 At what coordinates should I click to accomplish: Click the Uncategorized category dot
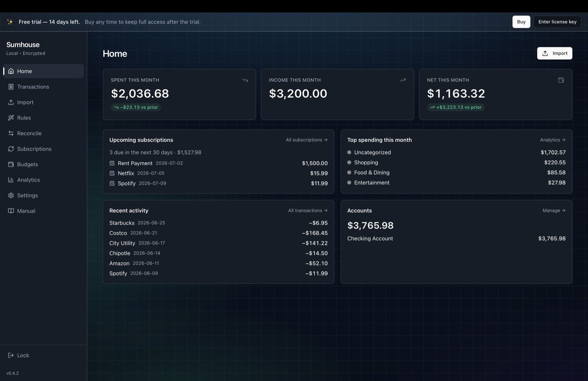coord(349,152)
